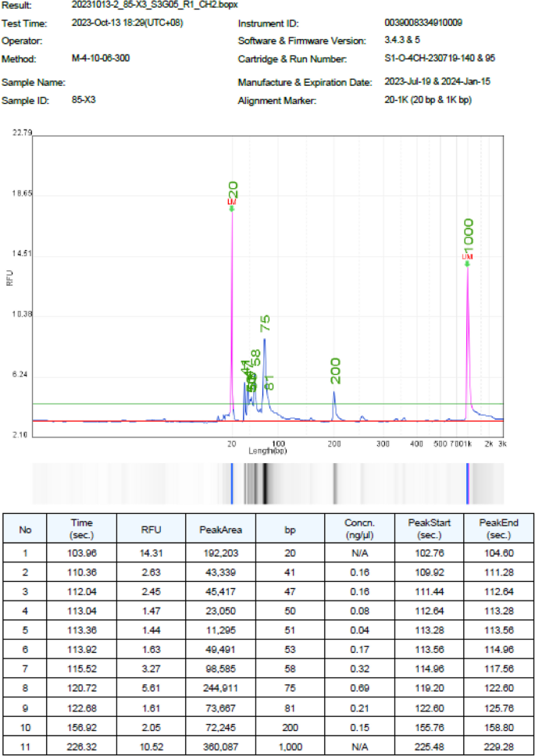The image size is (535, 756).
Task: Click the green 200 peak label on the chart
Action: coord(336,371)
